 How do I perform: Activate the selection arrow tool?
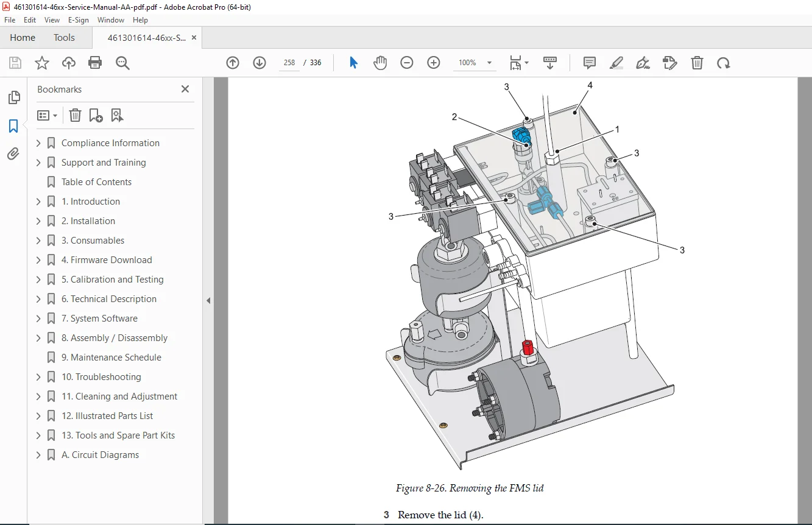(x=353, y=63)
